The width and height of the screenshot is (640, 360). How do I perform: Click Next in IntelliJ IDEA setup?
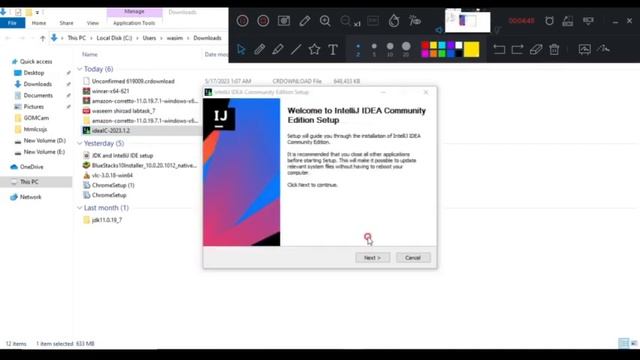pos(373,258)
